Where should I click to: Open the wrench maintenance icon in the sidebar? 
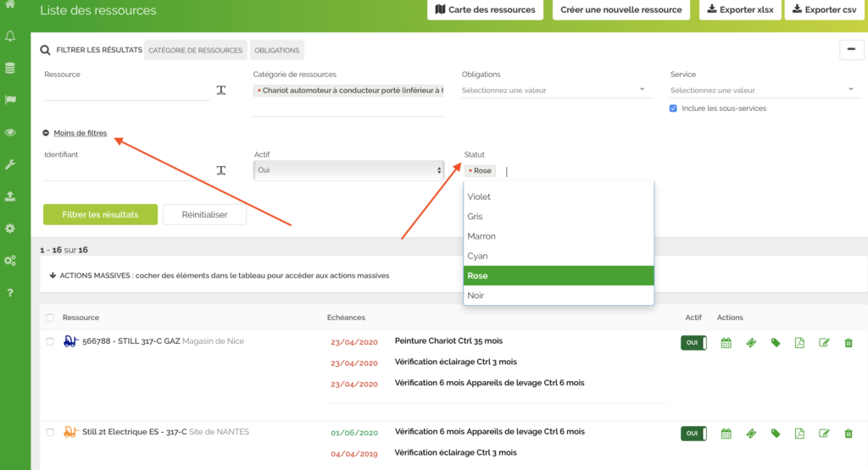point(10,164)
